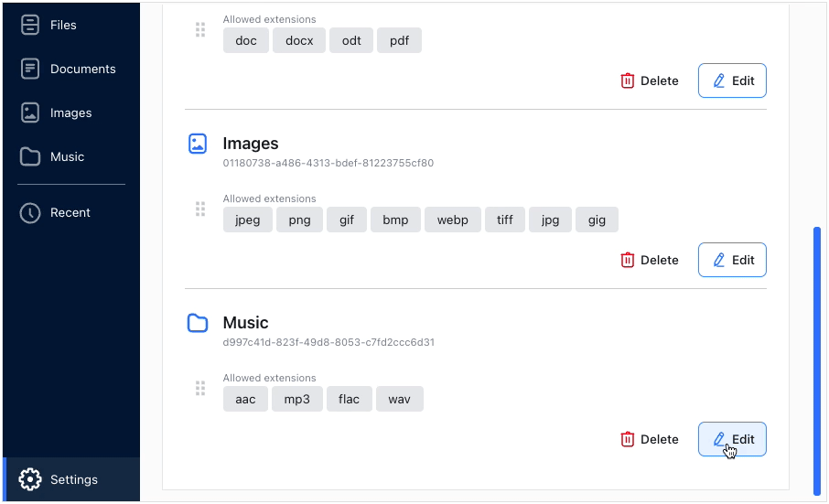Click the Music category folder icon

pos(198,323)
